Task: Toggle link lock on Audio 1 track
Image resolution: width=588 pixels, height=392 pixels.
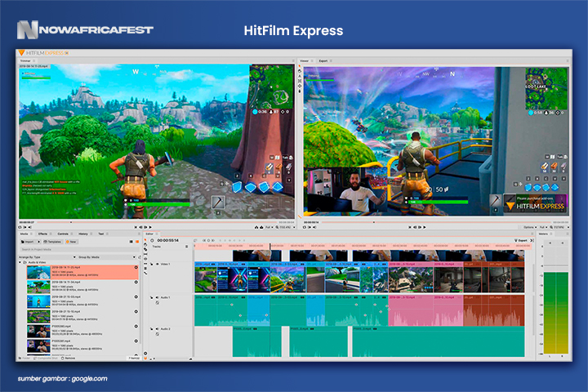Action: pyautogui.click(x=152, y=297)
